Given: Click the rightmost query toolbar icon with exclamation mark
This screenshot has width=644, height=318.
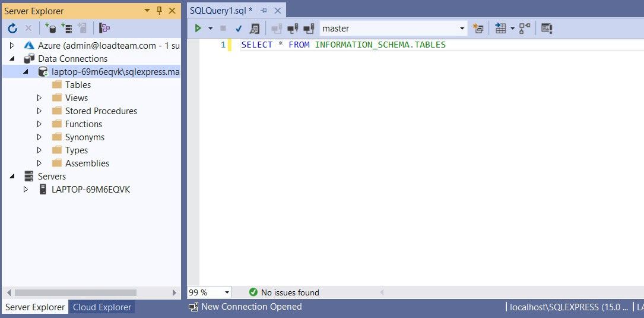Looking at the screenshot, I should [547, 29].
